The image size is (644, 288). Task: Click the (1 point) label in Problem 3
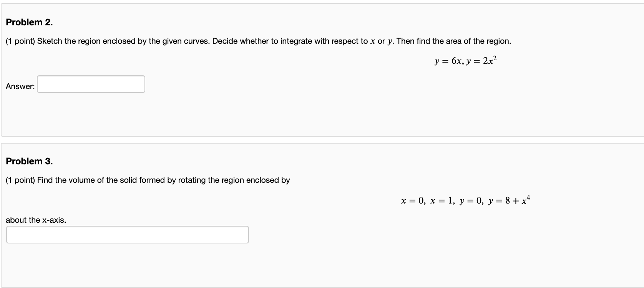tap(20, 180)
